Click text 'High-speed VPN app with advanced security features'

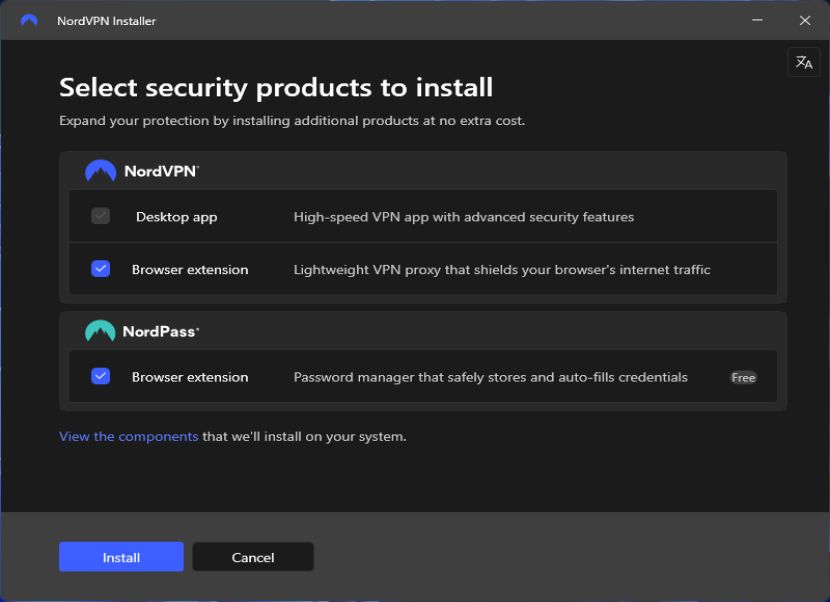464,217
